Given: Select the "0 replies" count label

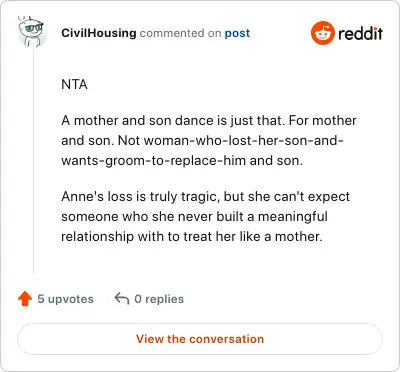Looking at the screenshot, I should point(159,299).
